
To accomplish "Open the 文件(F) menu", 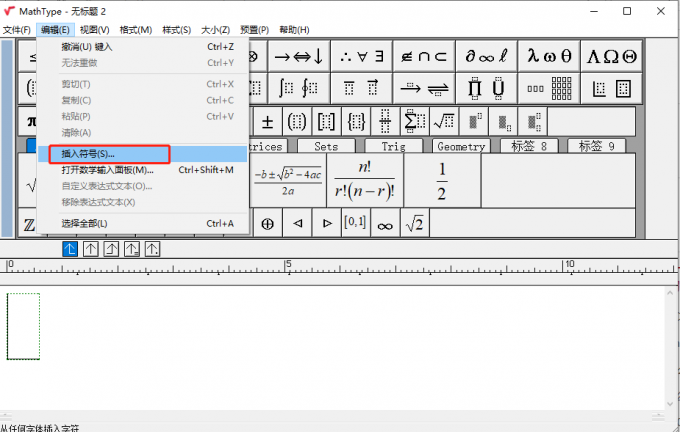I will (x=17, y=30).
